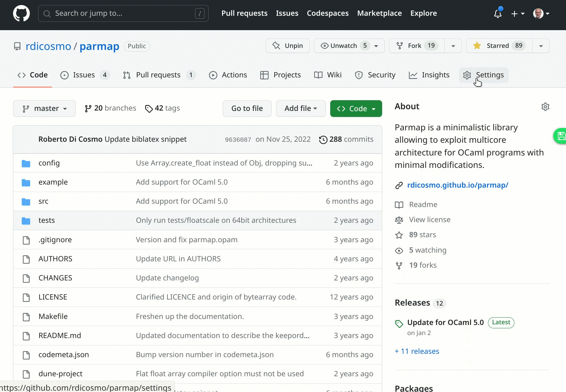Open the rdicosmo.github.io/parmap link
Viewport: 566px width, 392px height.
(457, 185)
